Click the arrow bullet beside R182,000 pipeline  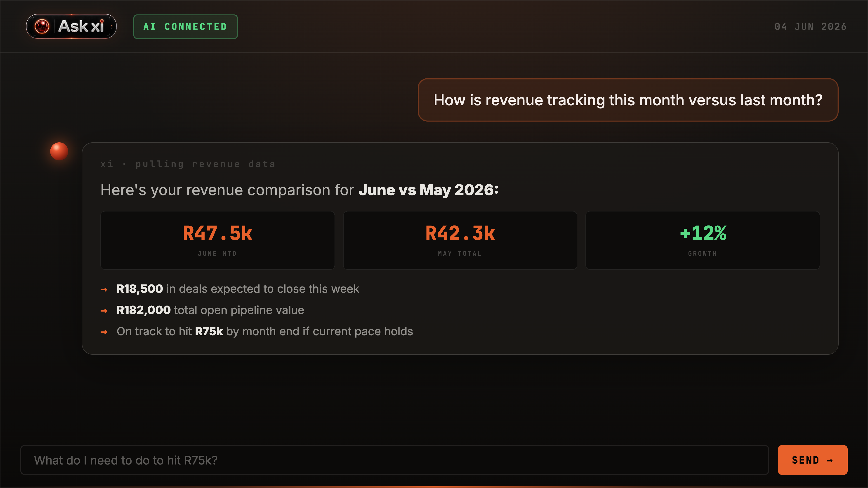click(x=104, y=311)
